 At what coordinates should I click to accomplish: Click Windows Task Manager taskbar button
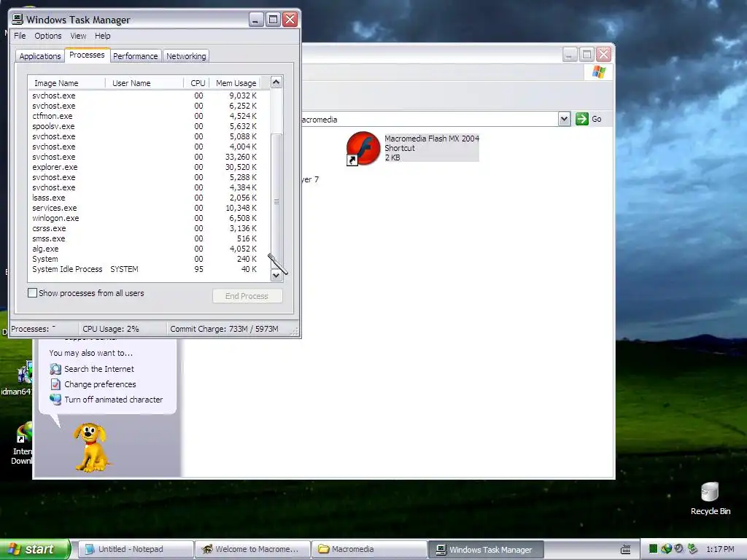click(487, 549)
